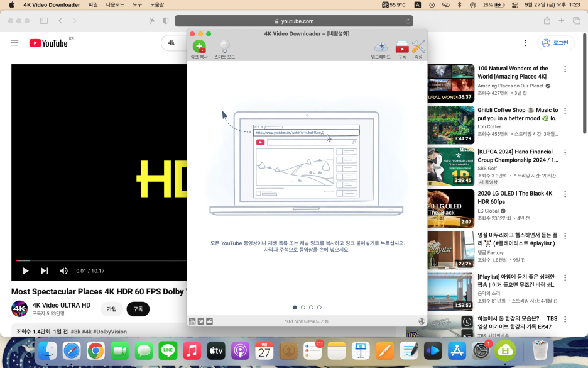
Task: Select the second onboarding page dot
Action: click(x=303, y=307)
